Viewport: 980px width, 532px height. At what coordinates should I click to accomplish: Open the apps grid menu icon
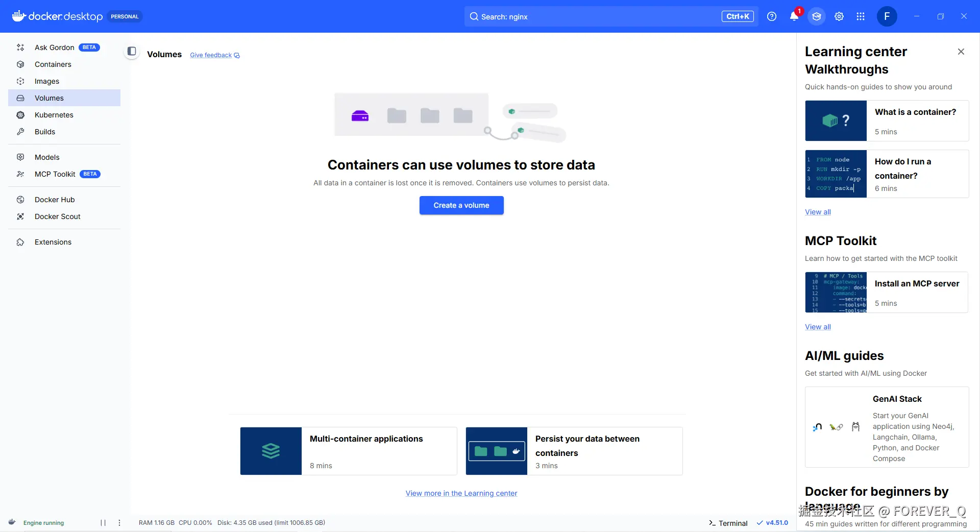pyautogui.click(x=861, y=16)
